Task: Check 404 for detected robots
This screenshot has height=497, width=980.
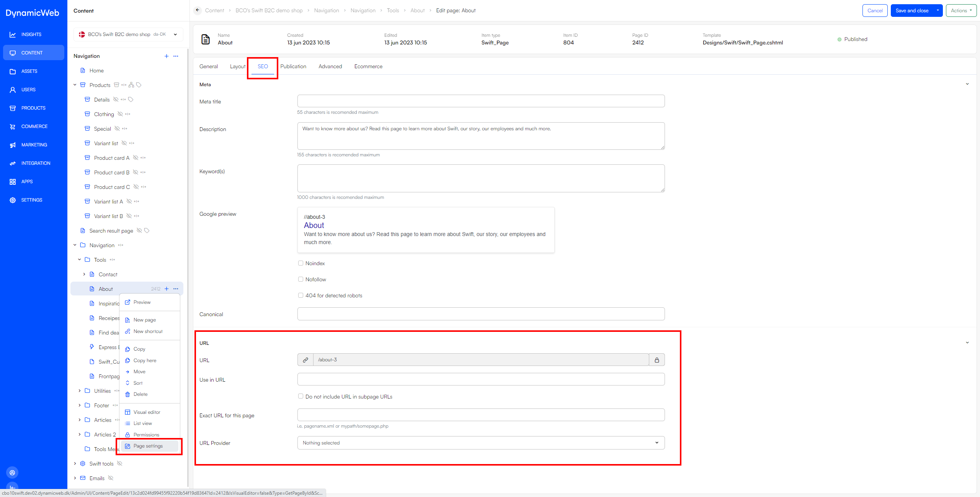Action: (x=301, y=295)
